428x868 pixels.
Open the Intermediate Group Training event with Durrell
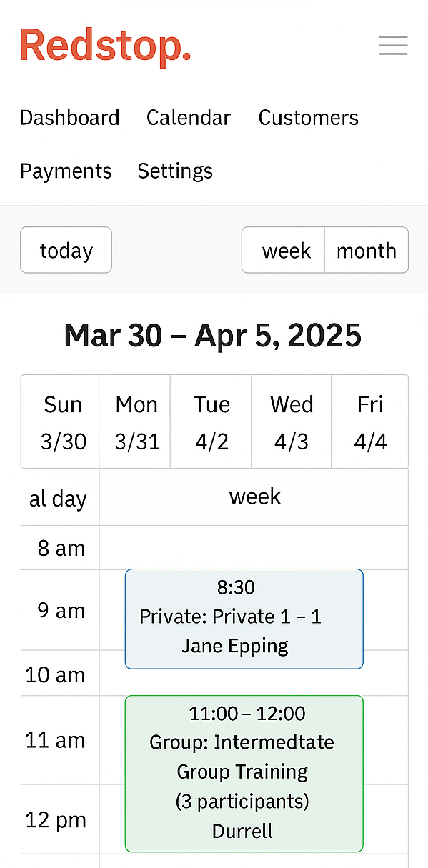244,772
